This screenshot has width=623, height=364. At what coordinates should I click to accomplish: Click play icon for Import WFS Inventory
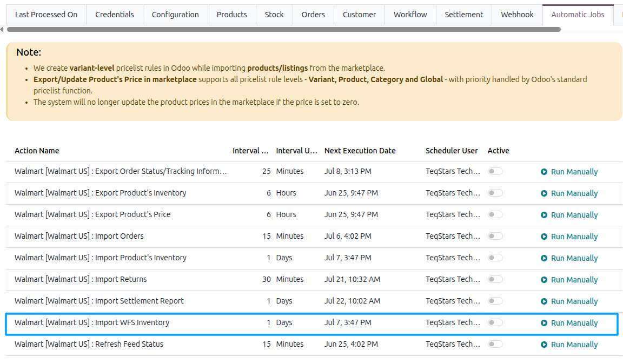tap(544, 323)
